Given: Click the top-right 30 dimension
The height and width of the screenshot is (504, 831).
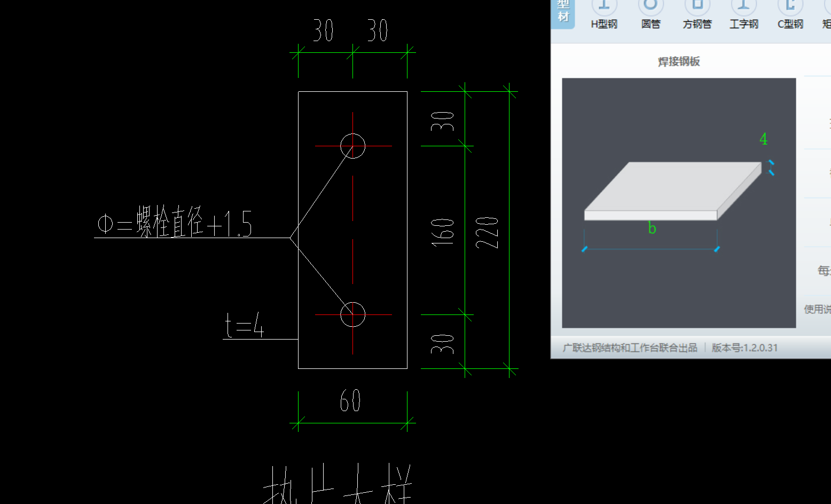Looking at the screenshot, I should (x=377, y=30).
